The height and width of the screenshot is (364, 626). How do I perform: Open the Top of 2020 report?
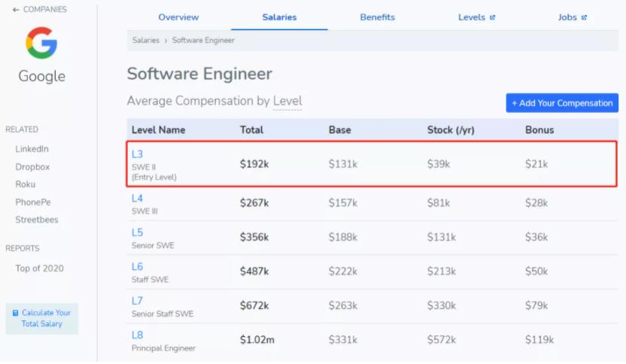click(x=39, y=268)
